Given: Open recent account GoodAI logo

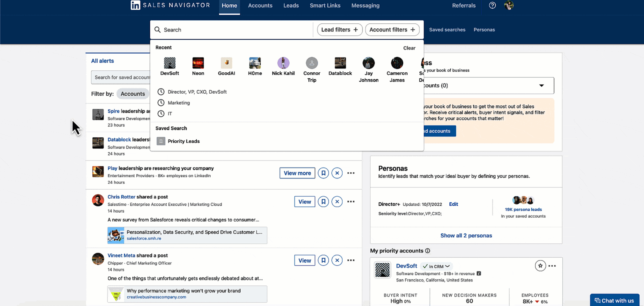Looking at the screenshot, I should click(226, 63).
